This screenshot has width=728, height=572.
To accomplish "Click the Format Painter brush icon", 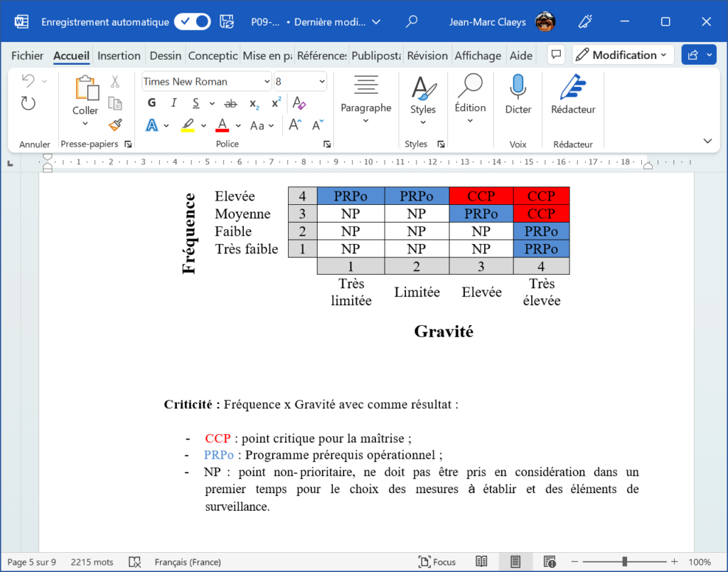I will pyautogui.click(x=115, y=125).
